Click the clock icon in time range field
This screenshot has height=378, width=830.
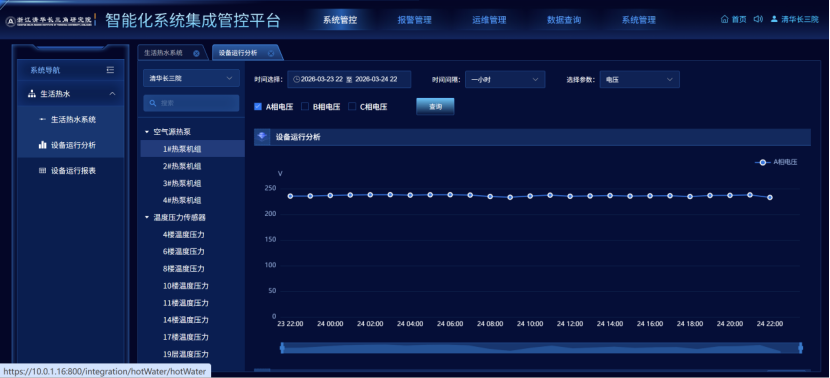click(296, 79)
